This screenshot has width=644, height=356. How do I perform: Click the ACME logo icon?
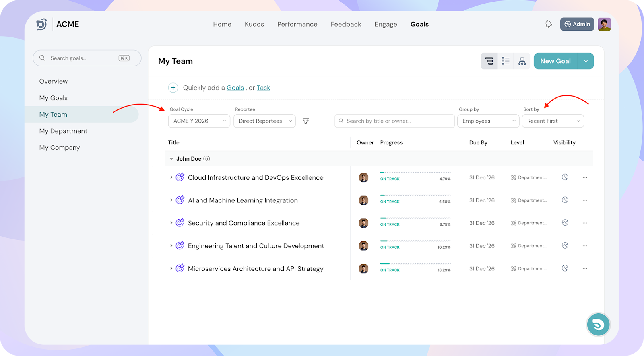[x=42, y=24]
